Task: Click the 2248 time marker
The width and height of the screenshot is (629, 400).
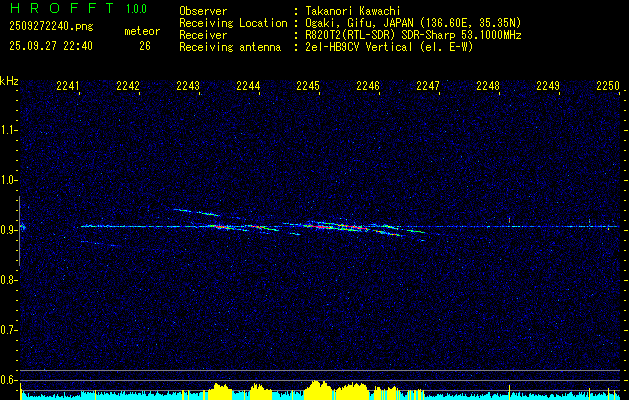Action: (488, 86)
